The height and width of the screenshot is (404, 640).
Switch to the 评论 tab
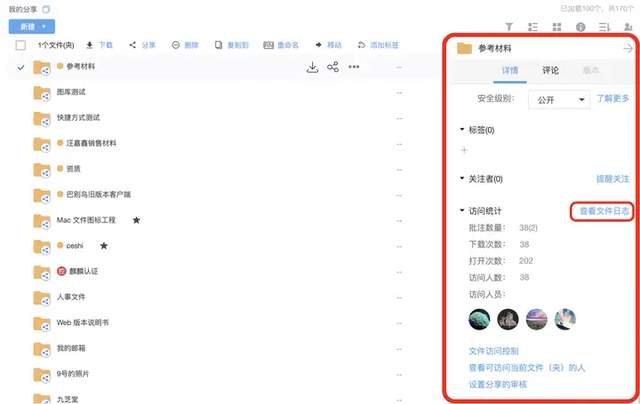[x=550, y=71]
